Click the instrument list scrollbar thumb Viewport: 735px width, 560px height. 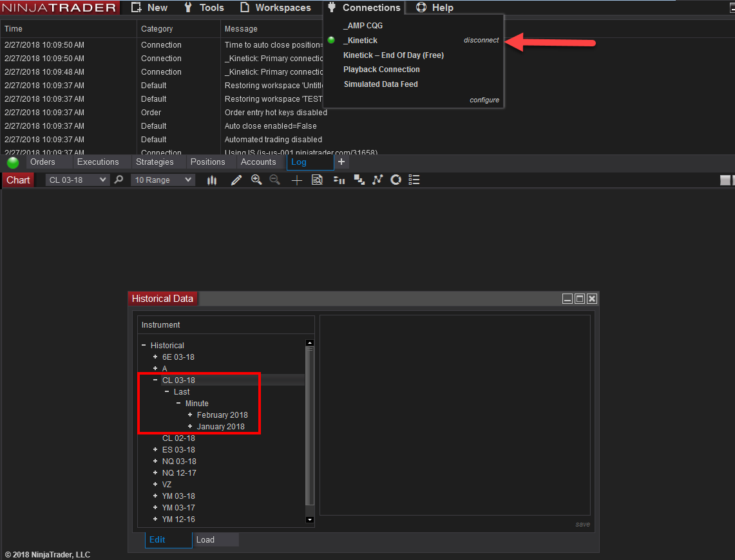[309, 425]
